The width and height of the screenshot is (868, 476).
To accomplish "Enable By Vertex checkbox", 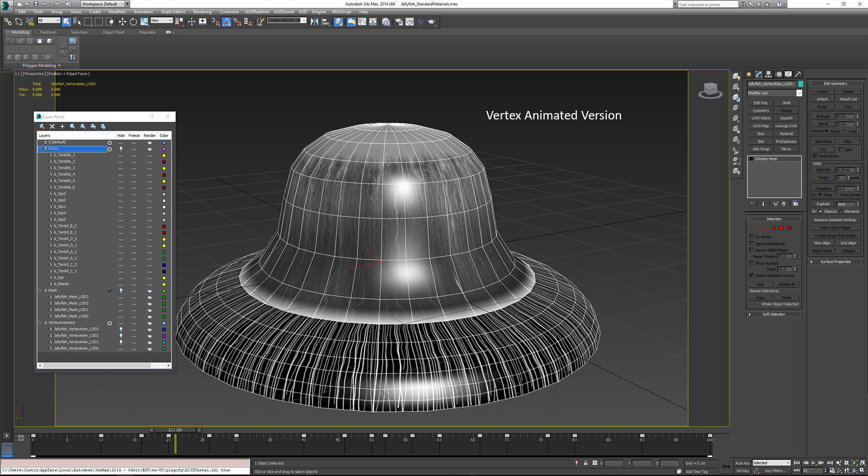I will tap(752, 237).
